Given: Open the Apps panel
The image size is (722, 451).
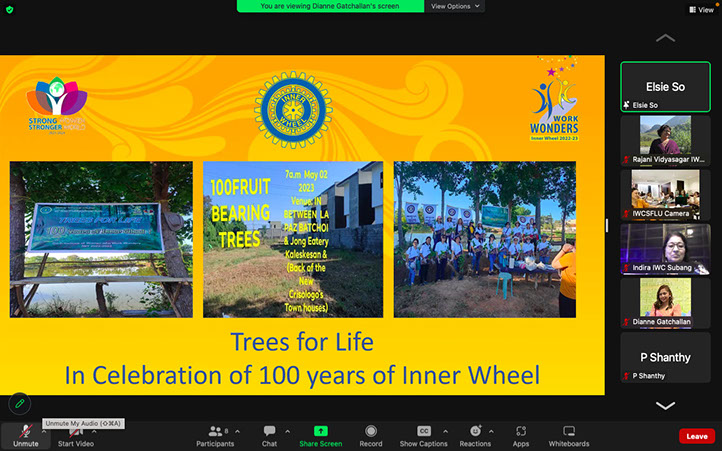Looking at the screenshot, I should (521, 434).
